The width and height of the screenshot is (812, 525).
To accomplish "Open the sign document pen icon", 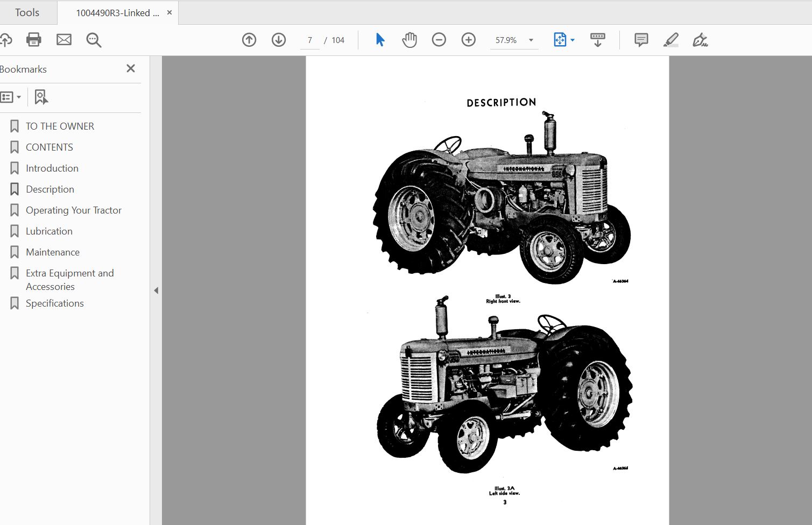I will coord(700,40).
